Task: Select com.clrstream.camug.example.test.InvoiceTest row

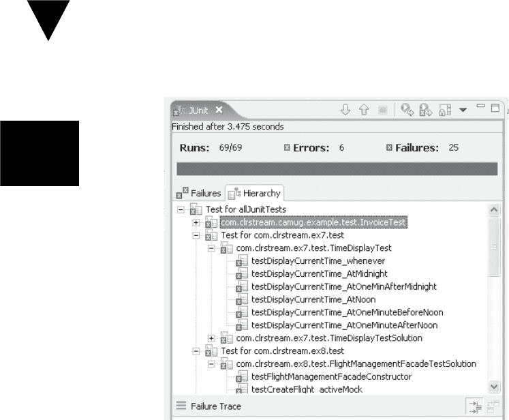Action: point(313,222)
